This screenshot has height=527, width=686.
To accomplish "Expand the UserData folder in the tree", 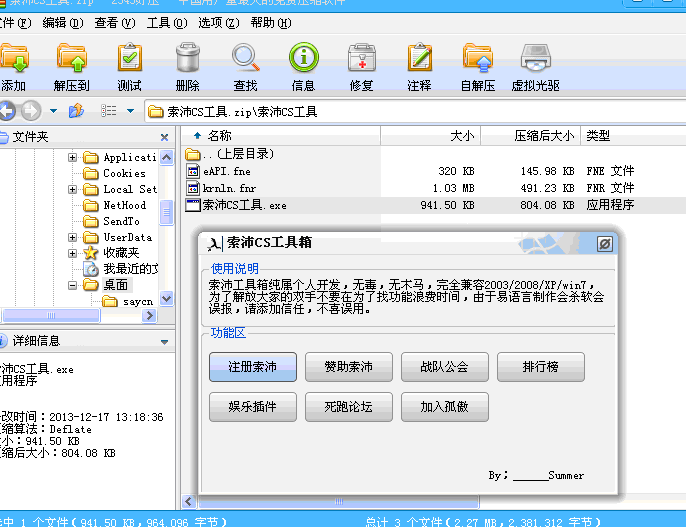I will [x=73, y=237].
